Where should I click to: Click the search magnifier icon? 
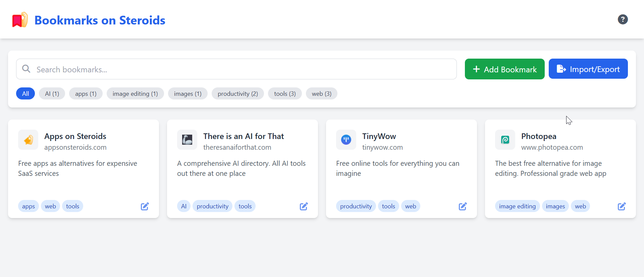click(x=26, y=69)
